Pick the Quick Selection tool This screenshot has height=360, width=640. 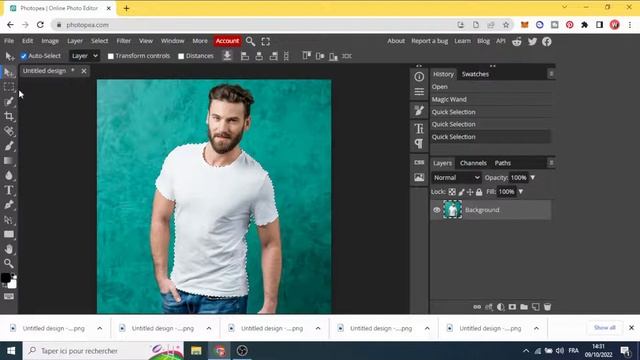click(x=9, y=102)
